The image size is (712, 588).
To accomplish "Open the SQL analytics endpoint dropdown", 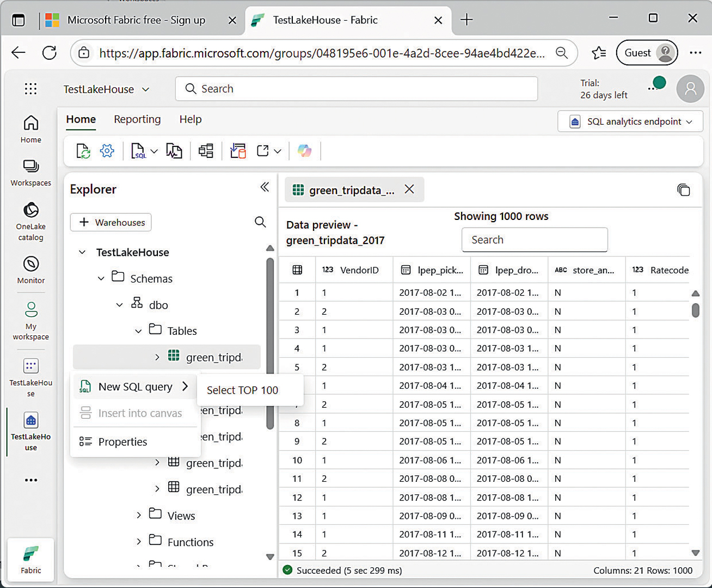I will coord(630,121).
